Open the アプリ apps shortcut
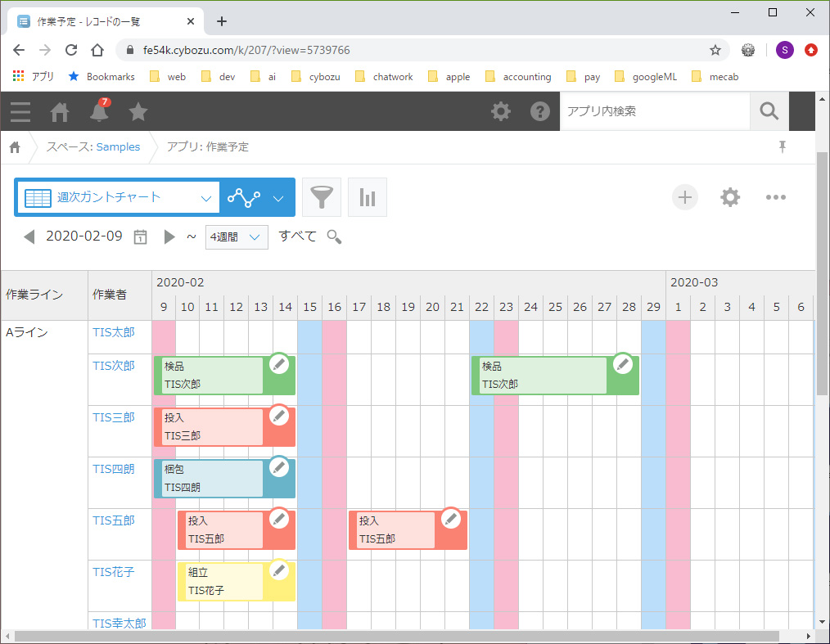 [34, 77]
